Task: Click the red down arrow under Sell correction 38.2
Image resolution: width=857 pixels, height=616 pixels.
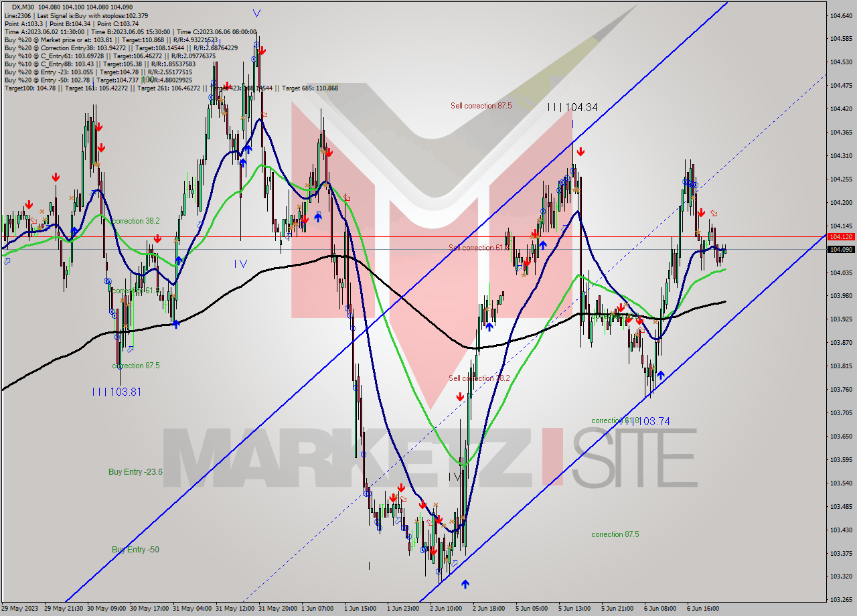Action: pos(460,397)
